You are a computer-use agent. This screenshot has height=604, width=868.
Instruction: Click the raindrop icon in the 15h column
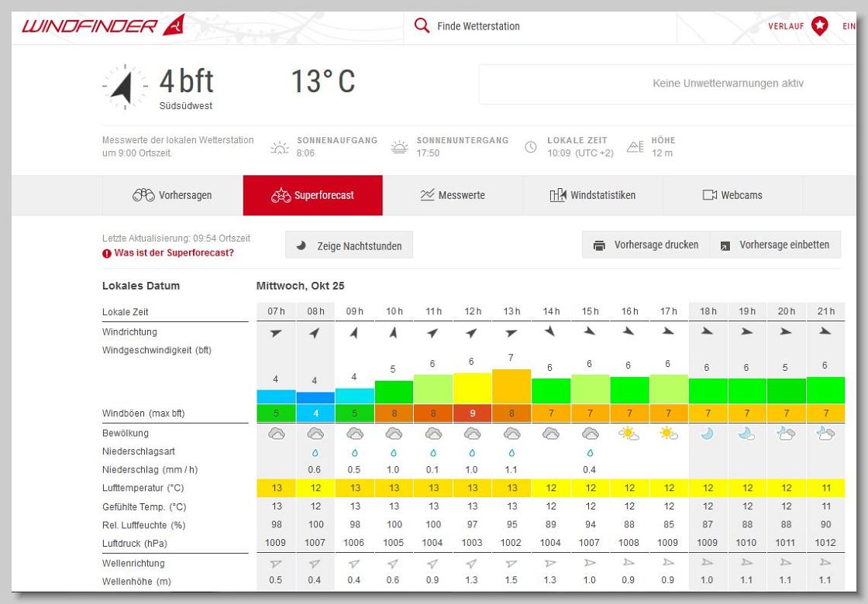tap(590, 452)
